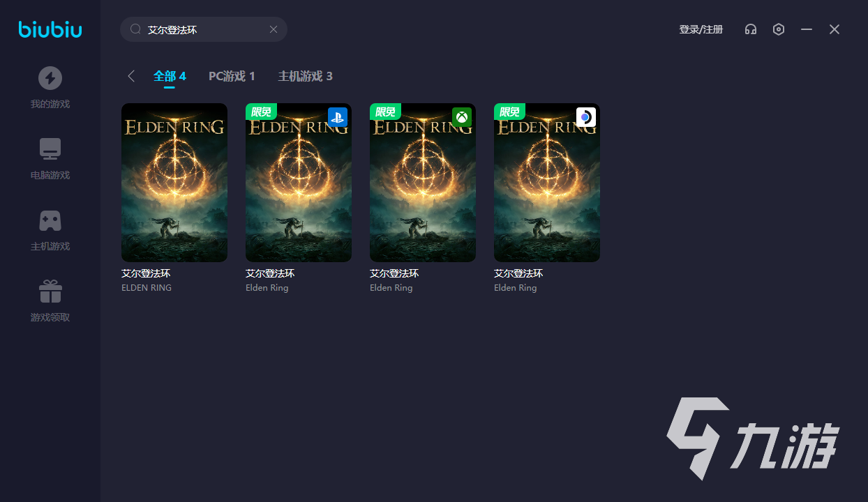Switch to the PC游戏 1 tab

tap(232, 76)
